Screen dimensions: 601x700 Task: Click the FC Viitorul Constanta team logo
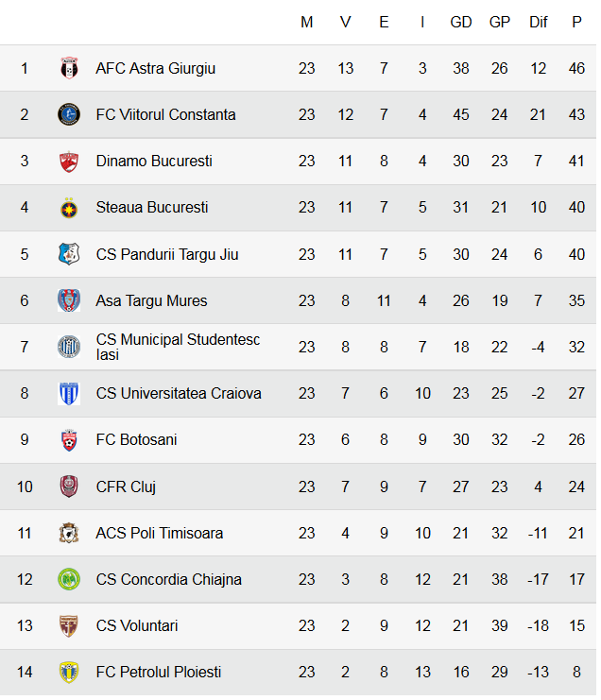point(69,114)
